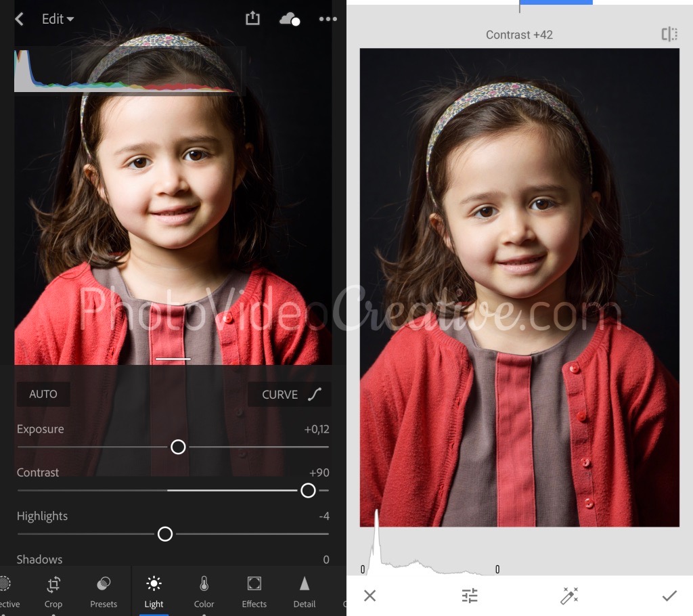This screenshot has width=693, height=616.
Task: Tap the share export icon
Action: click(x=252, y=18)
